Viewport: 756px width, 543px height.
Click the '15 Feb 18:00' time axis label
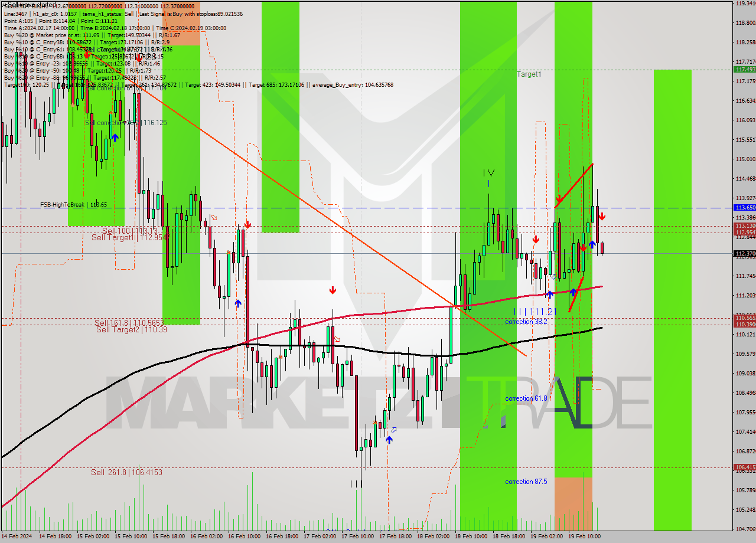coord(168,537)
